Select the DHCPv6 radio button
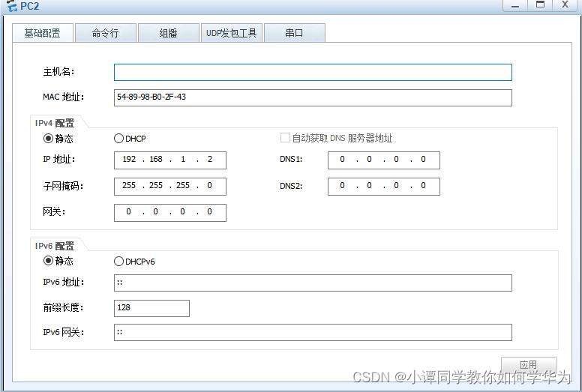 point(118,261)
